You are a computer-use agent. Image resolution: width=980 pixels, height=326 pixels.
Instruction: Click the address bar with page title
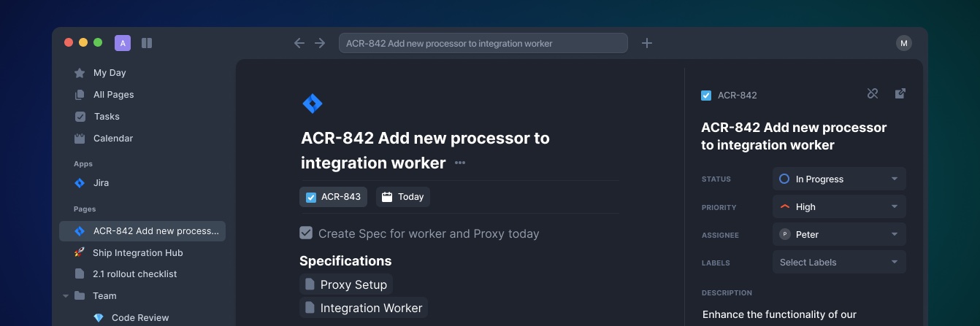pos(483,43)
